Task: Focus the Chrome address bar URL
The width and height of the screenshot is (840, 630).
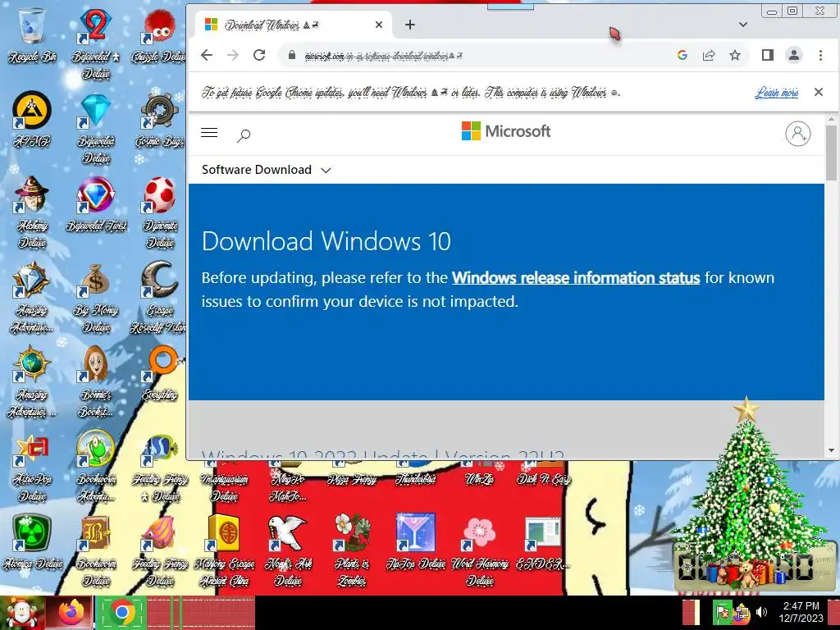Action: (383, 56)
